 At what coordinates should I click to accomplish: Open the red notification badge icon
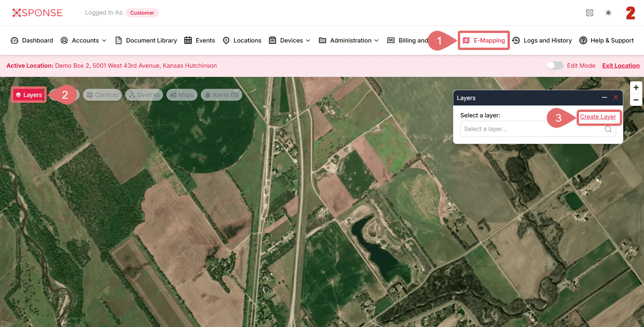(x=630, y=13)
